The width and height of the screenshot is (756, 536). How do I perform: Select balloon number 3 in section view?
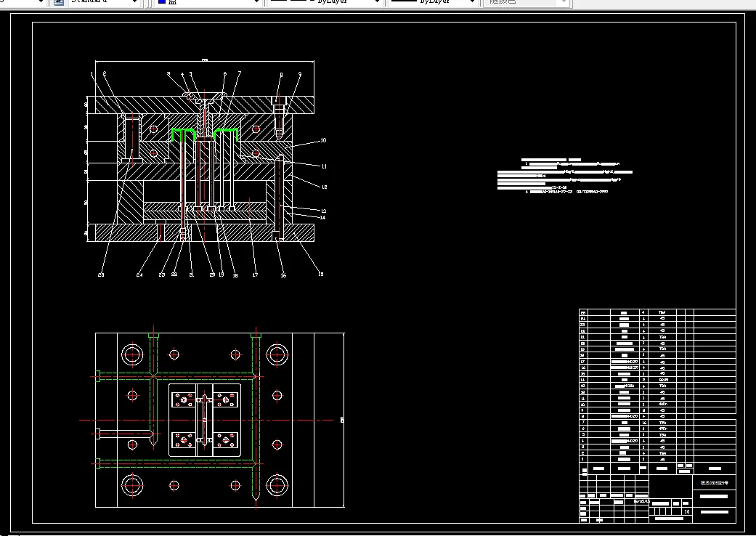(168, 74)
